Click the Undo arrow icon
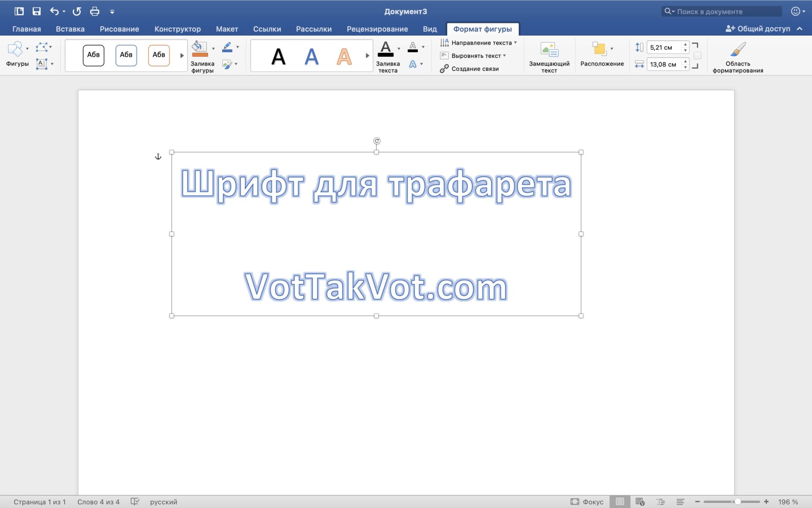This screenshot has height=508, width=812. pos(54,11)
